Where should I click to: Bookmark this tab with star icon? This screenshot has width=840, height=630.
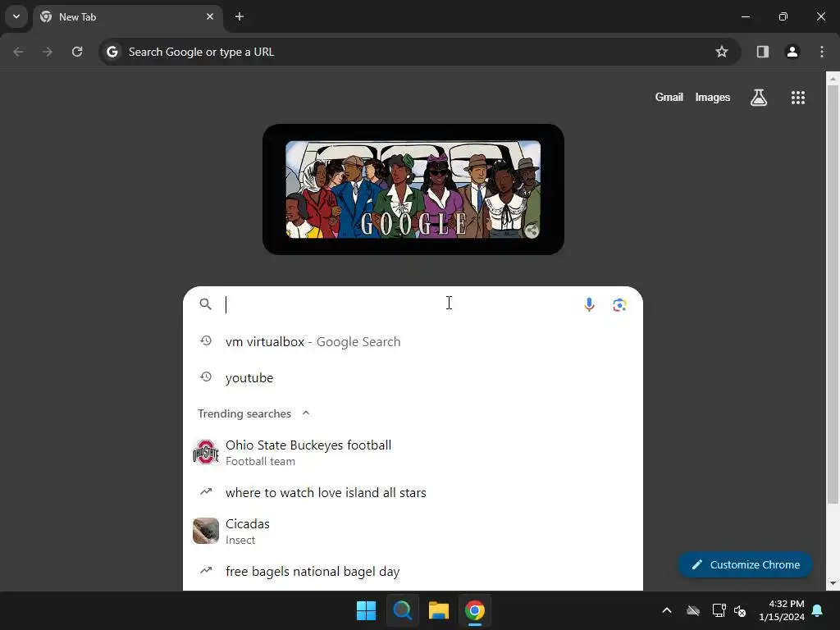coord(722,52)
